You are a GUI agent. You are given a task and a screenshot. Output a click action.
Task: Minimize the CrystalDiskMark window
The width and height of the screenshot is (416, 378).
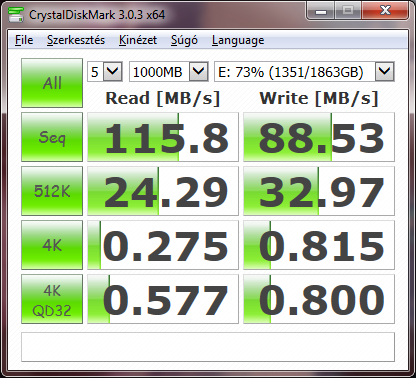[321, 11]
